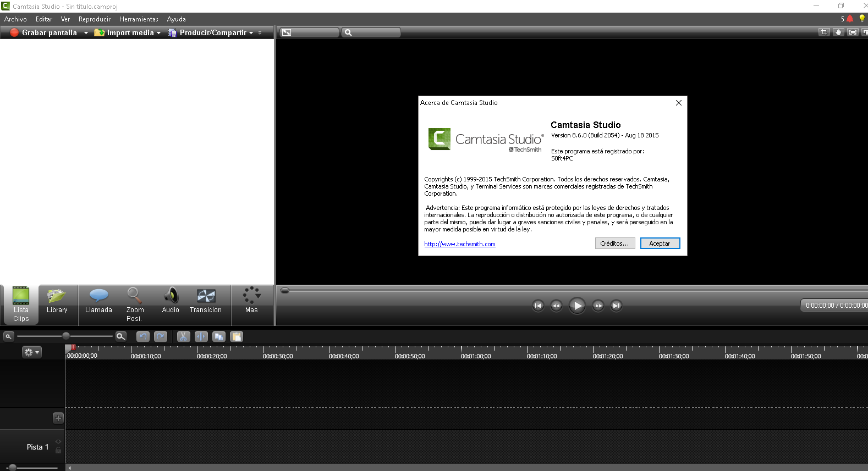The height and width of the screenshot is (471, 868).
Task: Toggle Pista 1 lock icon
Action: click(x=58, y=450)
